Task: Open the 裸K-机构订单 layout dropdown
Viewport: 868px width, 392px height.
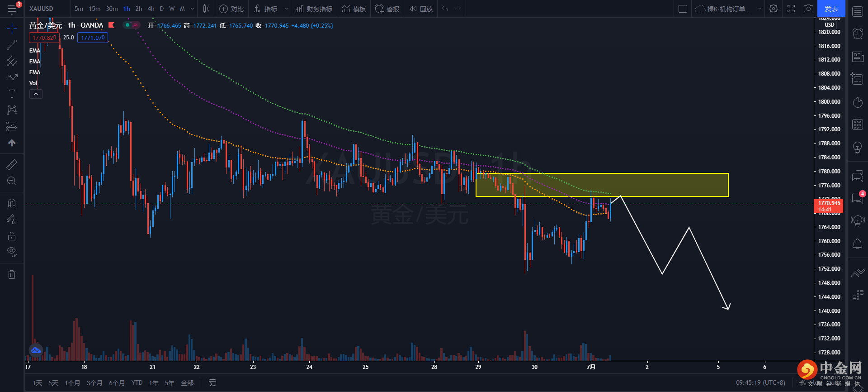Action: (x=759, y=9)
